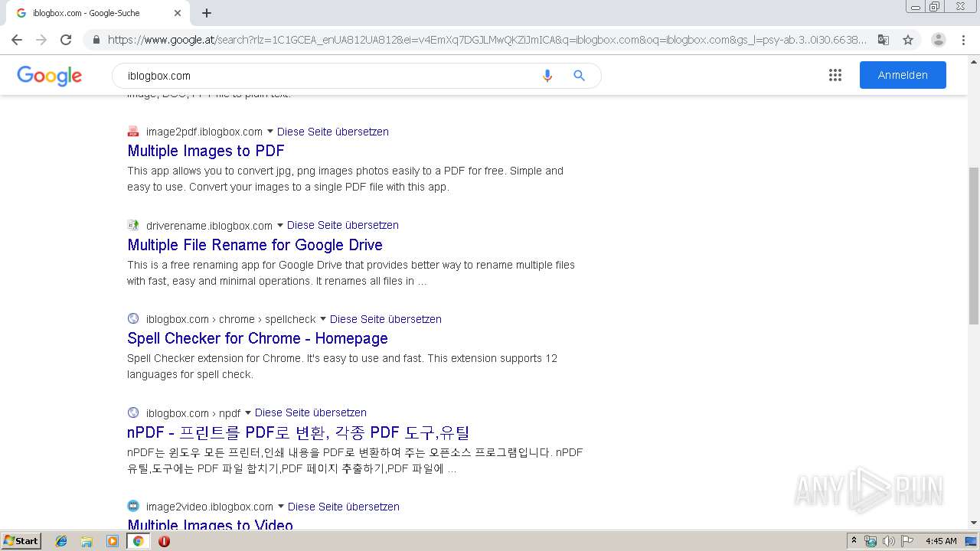Open the network tray icon

(871, 541)
